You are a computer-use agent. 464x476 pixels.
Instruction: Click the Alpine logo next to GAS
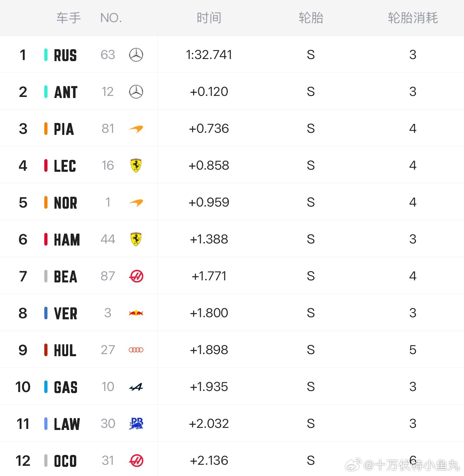tap(136, 387)
